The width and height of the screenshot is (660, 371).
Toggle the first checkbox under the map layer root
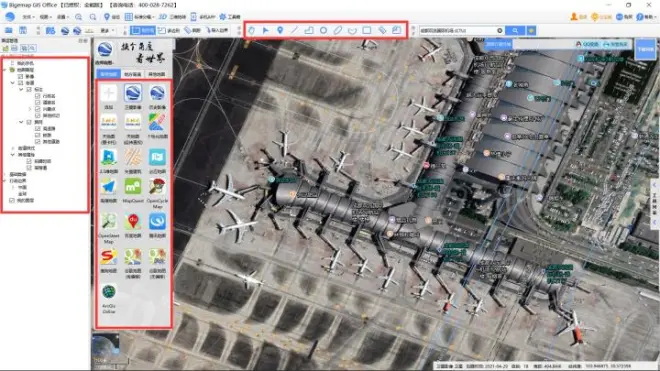click(21, 77)
